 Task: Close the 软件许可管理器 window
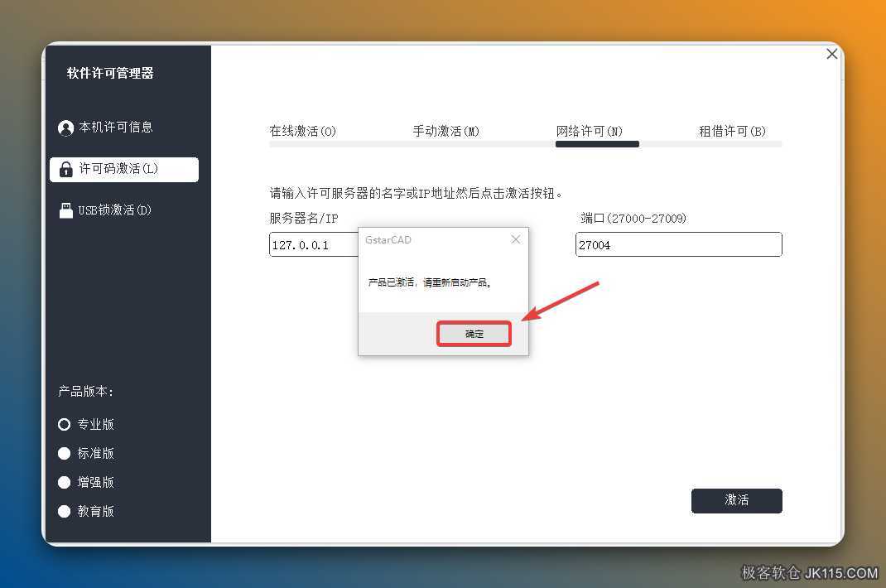click(x=831, y=54)
